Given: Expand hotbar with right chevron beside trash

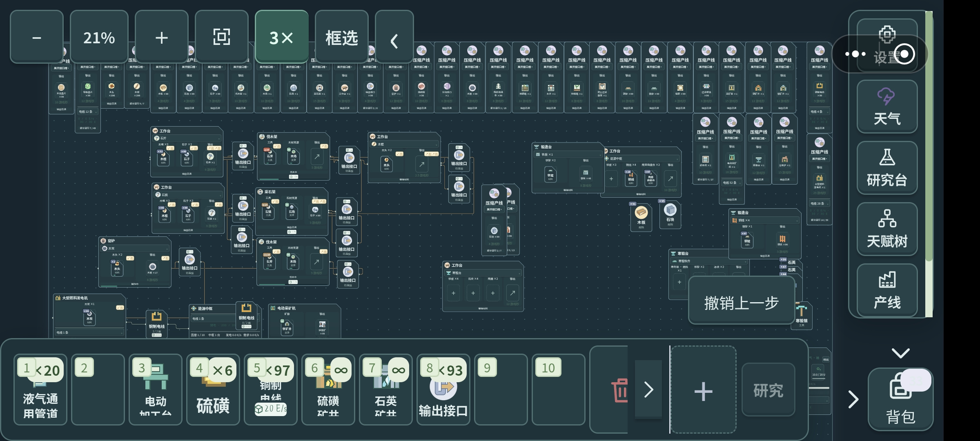Looking at the screenshot, I should pyautogui.click(x=648, y=390).
